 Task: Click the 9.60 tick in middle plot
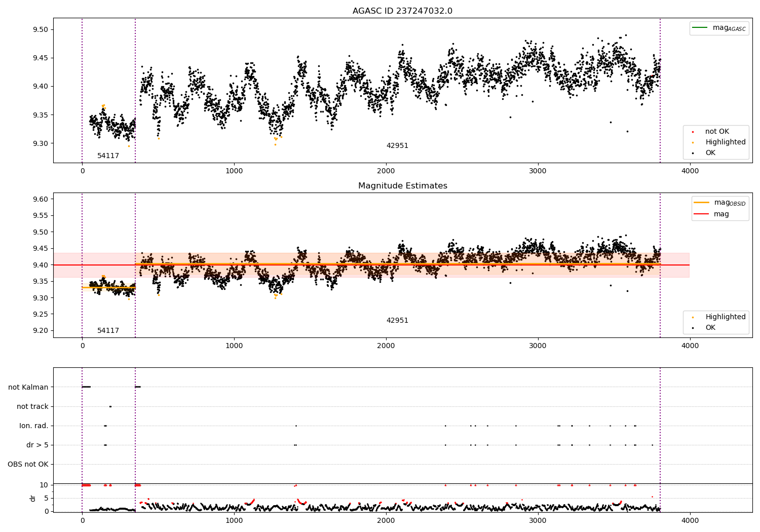pos(40,200)
